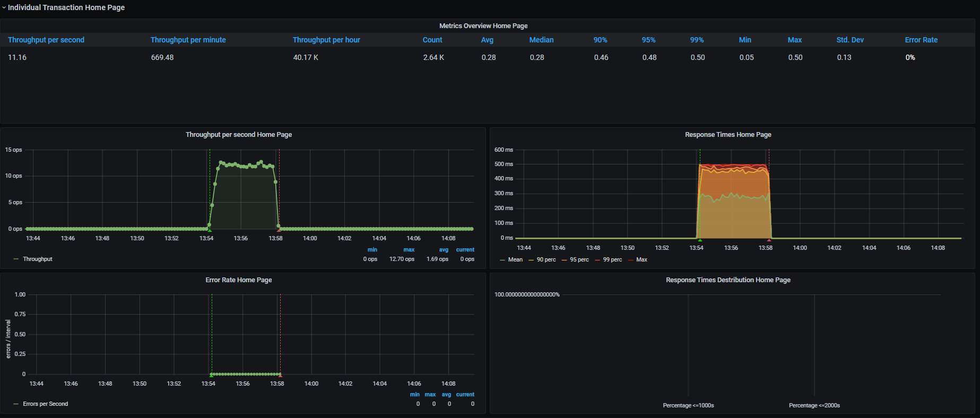Sort error rate legend by max
Screen dimensions: 980x418
click(430, 394)
